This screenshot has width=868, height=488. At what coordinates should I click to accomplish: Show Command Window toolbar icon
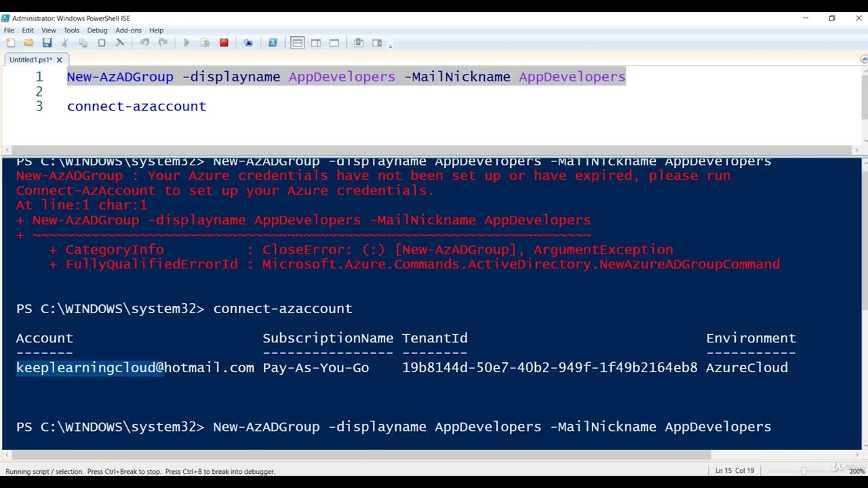[359, 43]
